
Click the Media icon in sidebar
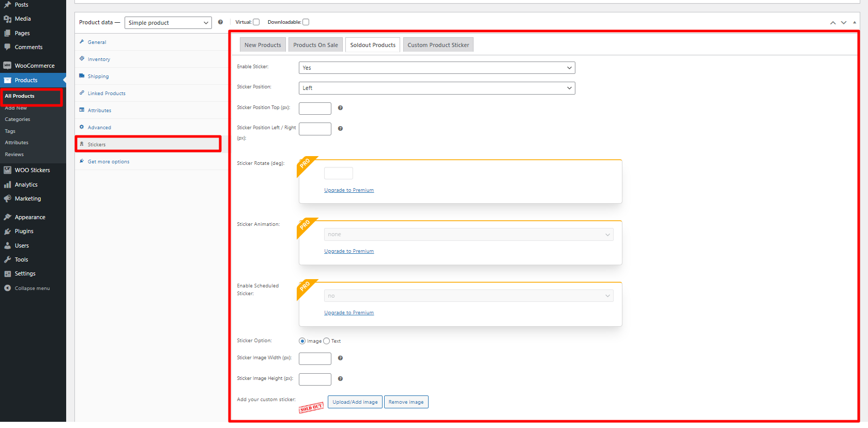[7, 19]
